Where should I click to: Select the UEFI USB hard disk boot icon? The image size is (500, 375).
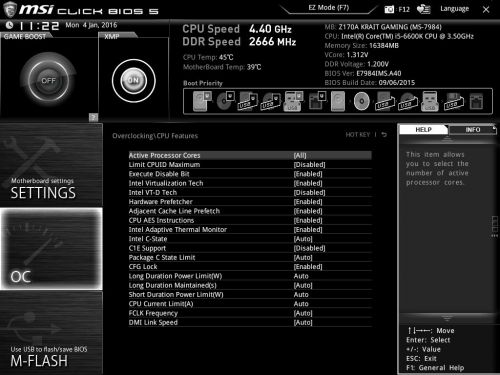pos(247,101)
